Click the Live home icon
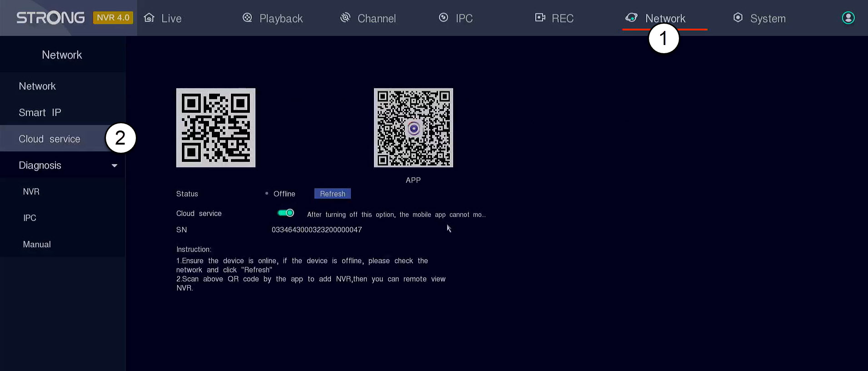This screenshot has height=371, width=868. pyautogui.click(x=149, y=18)
